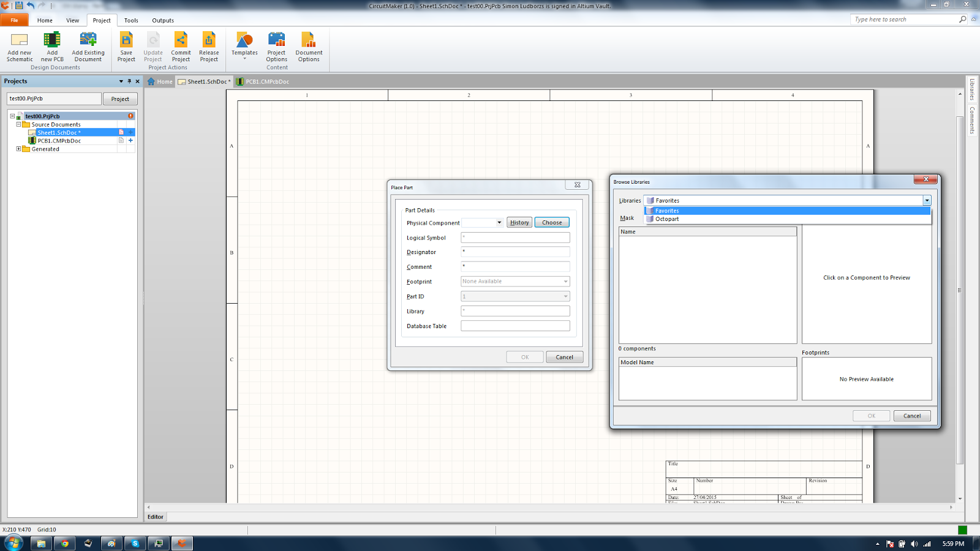
Task: Switch to the Outputs ribbon tab
Action: click(163, 20)
